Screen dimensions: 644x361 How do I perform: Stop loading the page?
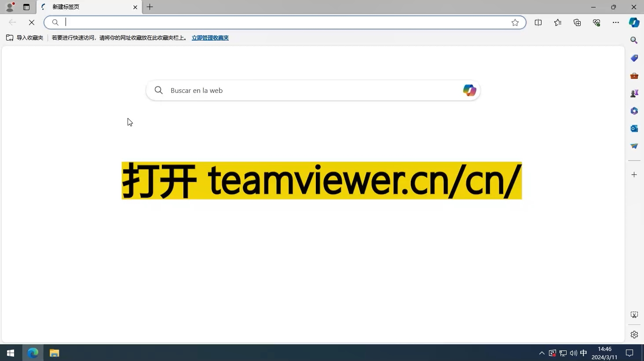tap(32, 22)
